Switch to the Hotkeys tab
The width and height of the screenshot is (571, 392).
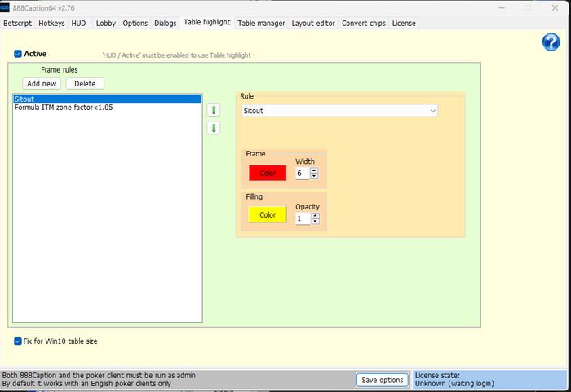[x=51, y=24]
